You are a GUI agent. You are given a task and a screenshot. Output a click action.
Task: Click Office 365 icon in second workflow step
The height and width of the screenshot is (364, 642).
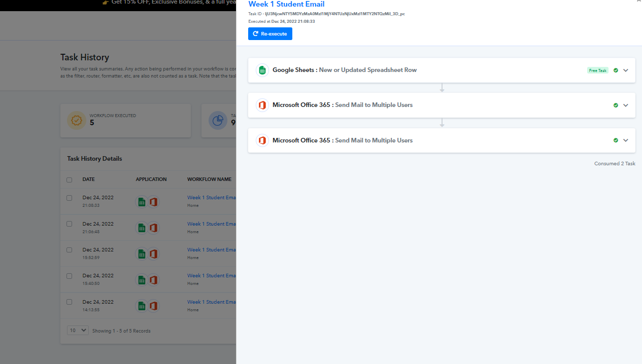click(x=262, y=105)
